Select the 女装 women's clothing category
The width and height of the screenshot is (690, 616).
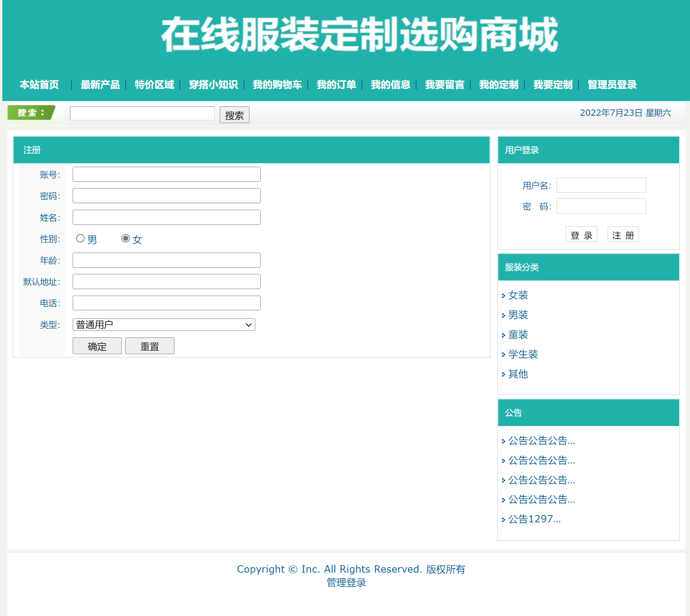coord(518,295)
